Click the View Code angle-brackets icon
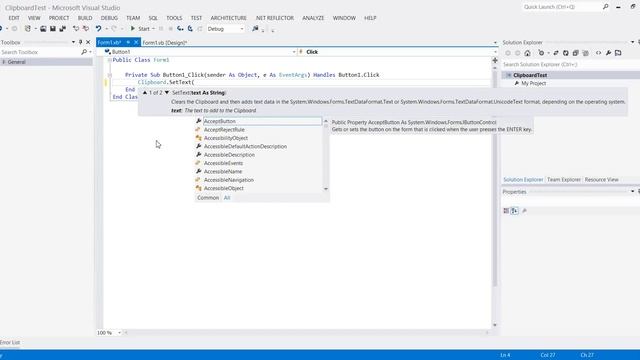640x360 pixels. click(x=598, y=53)
